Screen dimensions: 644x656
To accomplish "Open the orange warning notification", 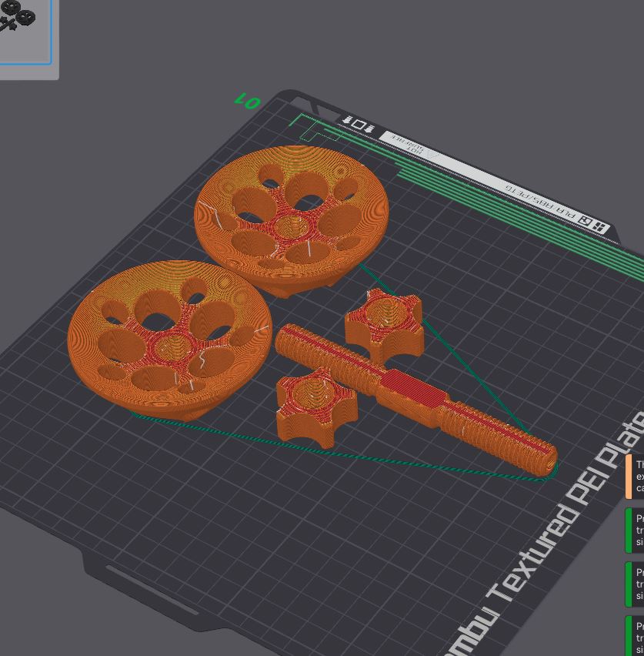I will coord(636,477).
